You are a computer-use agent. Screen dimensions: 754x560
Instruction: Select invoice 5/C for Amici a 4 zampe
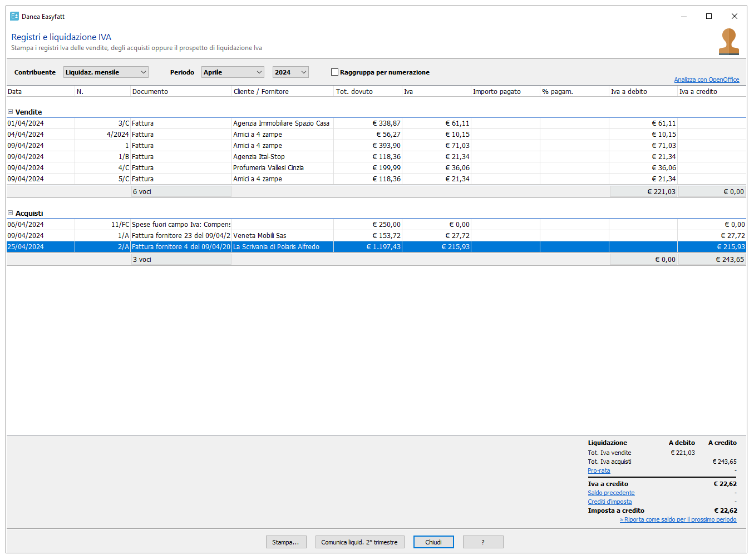point(376,179)
